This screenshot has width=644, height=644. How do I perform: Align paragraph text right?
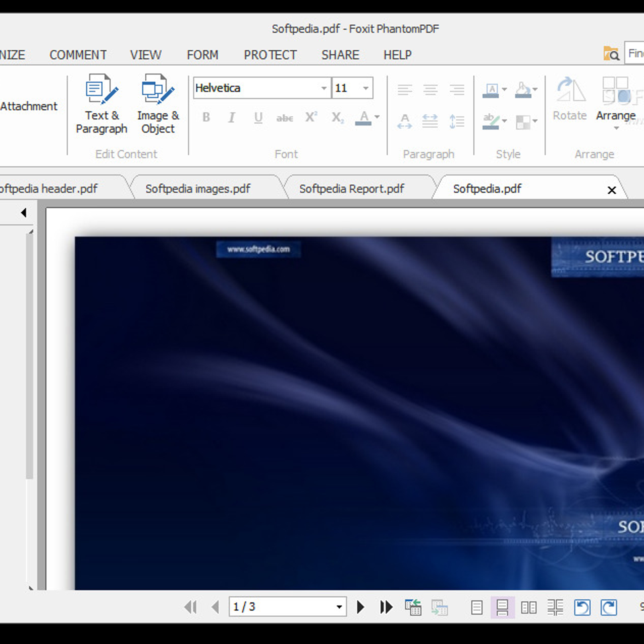(x=457, y=89)
